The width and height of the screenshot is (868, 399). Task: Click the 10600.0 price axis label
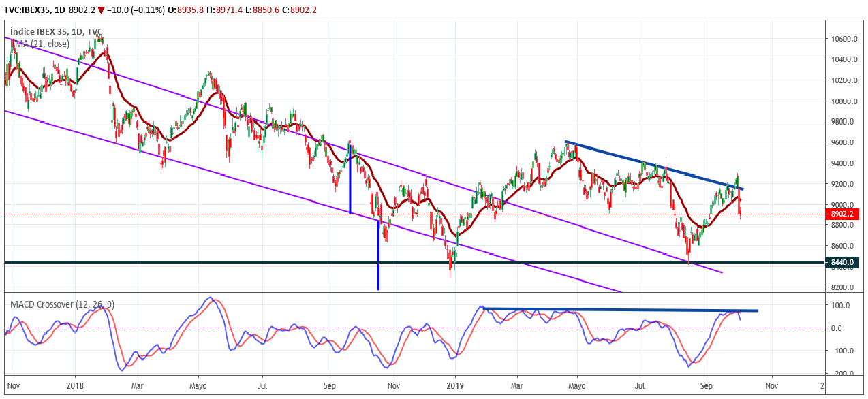point(843,39)
